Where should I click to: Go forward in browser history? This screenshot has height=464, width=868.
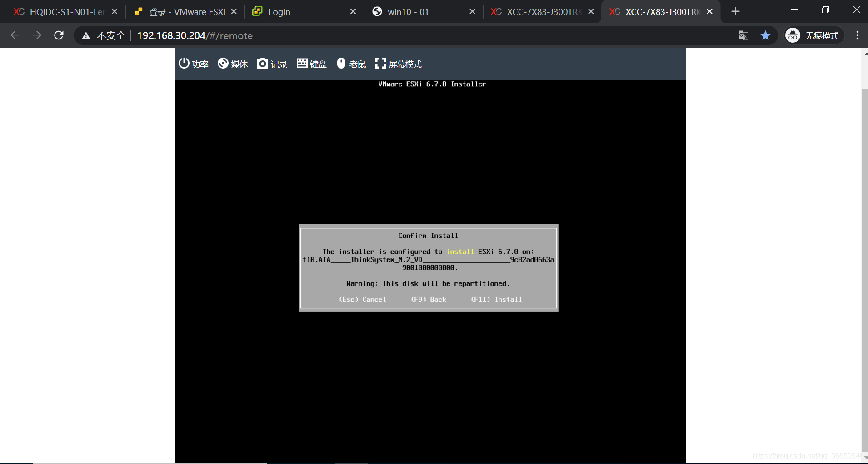[37, 35]
